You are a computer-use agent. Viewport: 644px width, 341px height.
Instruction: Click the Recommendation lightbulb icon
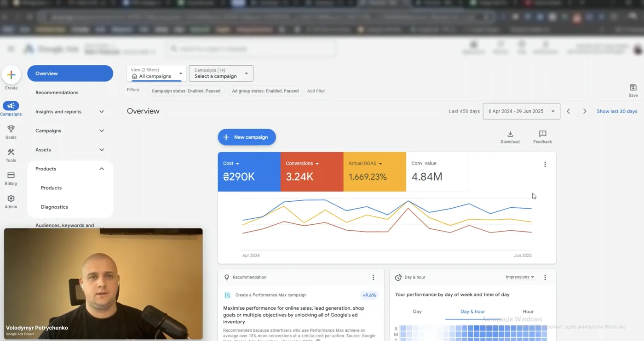pyautogui.click(x=226, y=278)
